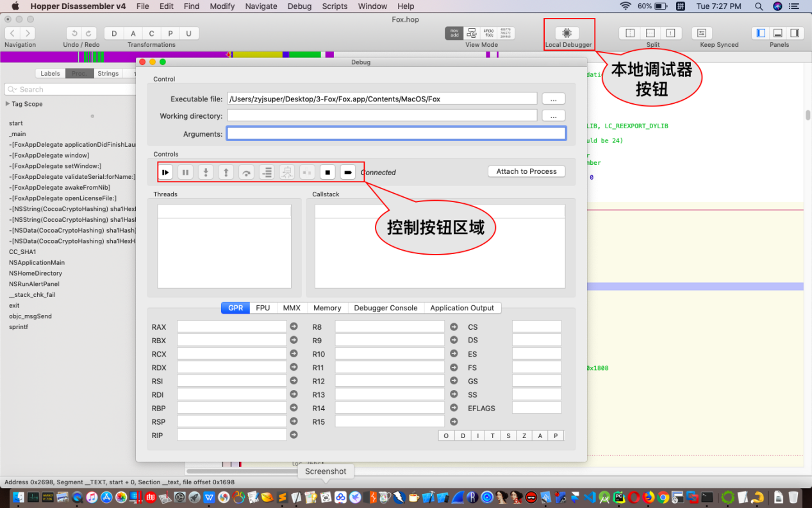Click the Pause execution button
Screen dimensions: 812x508
185,172
